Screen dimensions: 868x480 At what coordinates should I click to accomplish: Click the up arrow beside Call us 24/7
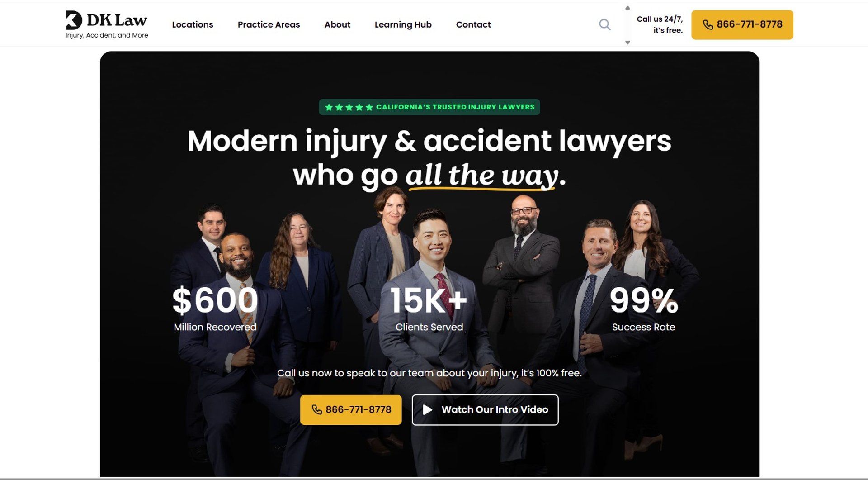tap(627, 8)
